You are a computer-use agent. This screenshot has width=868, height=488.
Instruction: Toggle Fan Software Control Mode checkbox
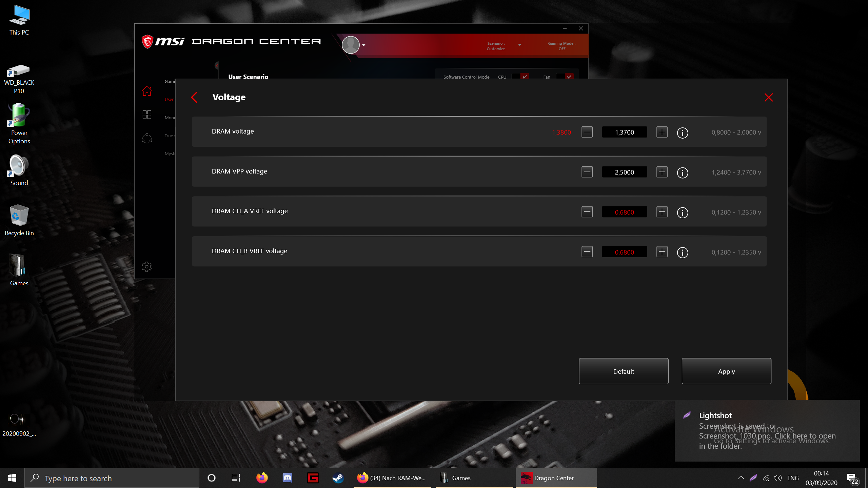pyautogui.click(x=569, y=76)
